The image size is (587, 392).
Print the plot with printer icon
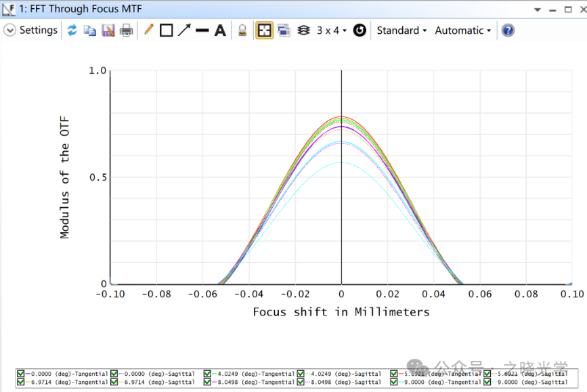tap(127, 30)
